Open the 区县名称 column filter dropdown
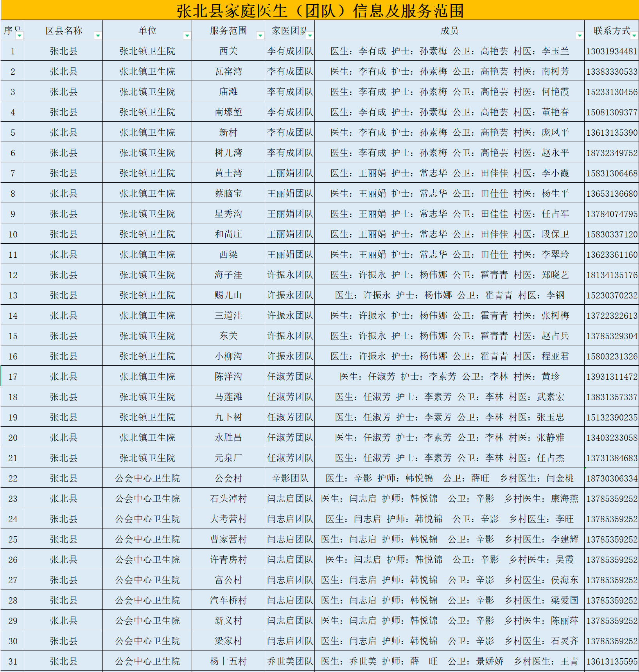 pyautogui.click(x=98, y=36)
